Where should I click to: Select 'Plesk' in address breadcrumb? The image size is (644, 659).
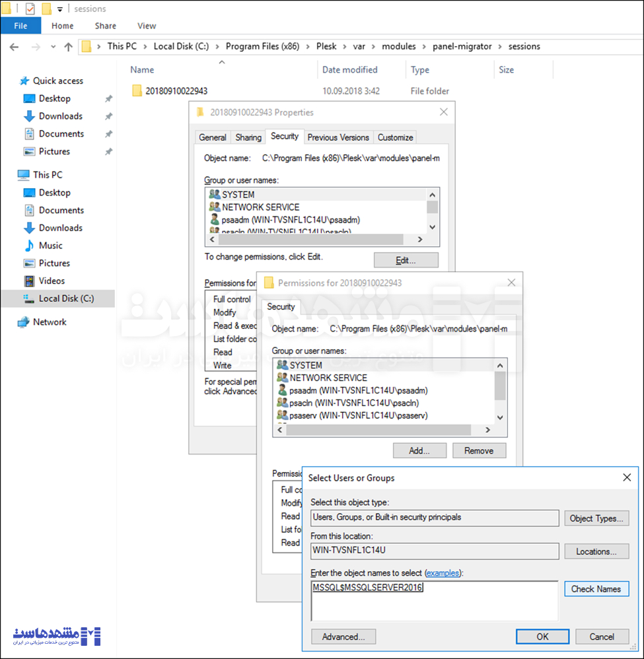326,46
